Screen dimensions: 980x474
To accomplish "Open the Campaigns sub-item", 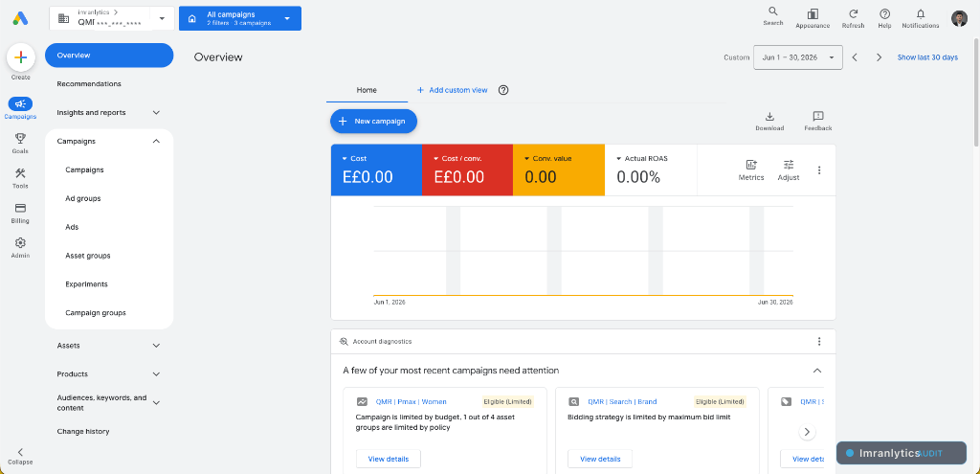I will [x=84, y=169].
